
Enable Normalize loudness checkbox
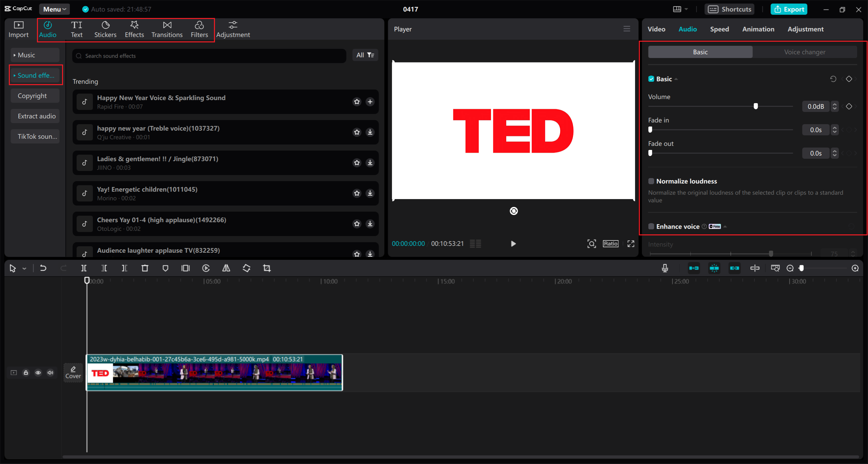651,181
